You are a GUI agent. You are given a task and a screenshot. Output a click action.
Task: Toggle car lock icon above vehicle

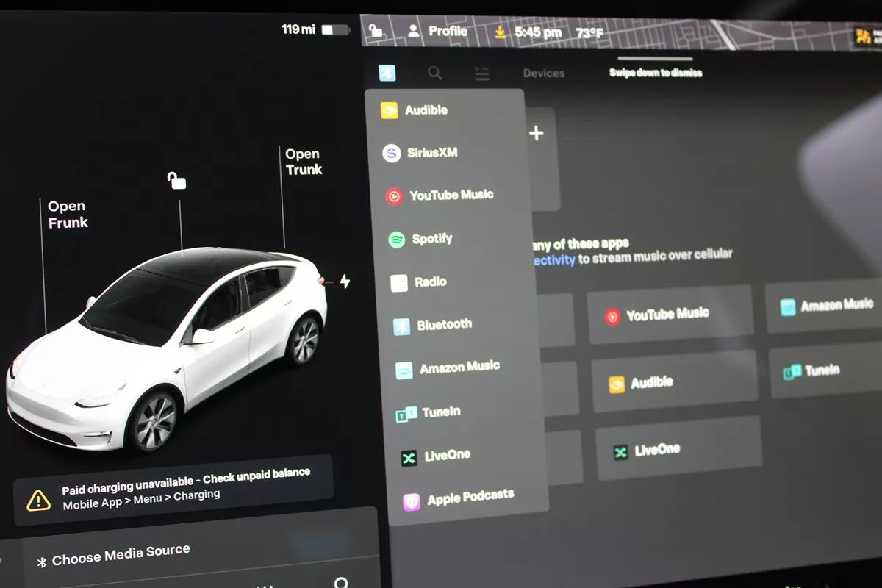176,180
